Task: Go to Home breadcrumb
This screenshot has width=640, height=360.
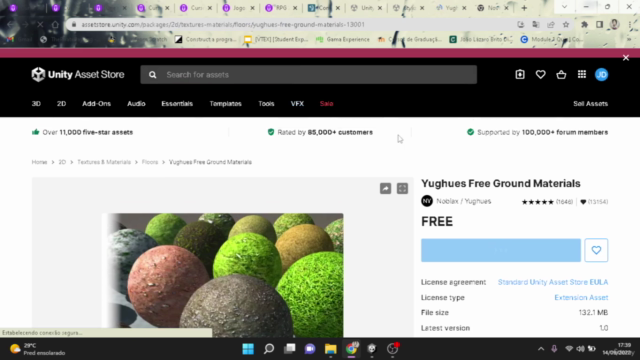Action: (40, 162)
